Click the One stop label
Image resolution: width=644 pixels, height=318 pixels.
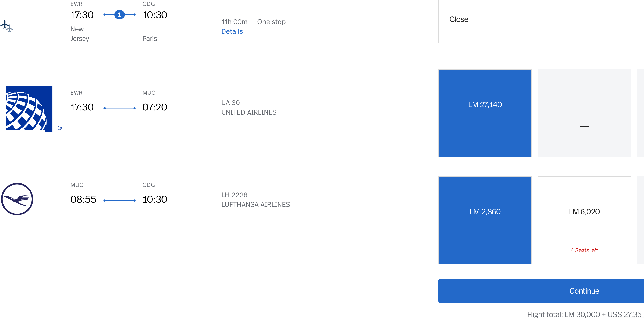coord(271,22)
